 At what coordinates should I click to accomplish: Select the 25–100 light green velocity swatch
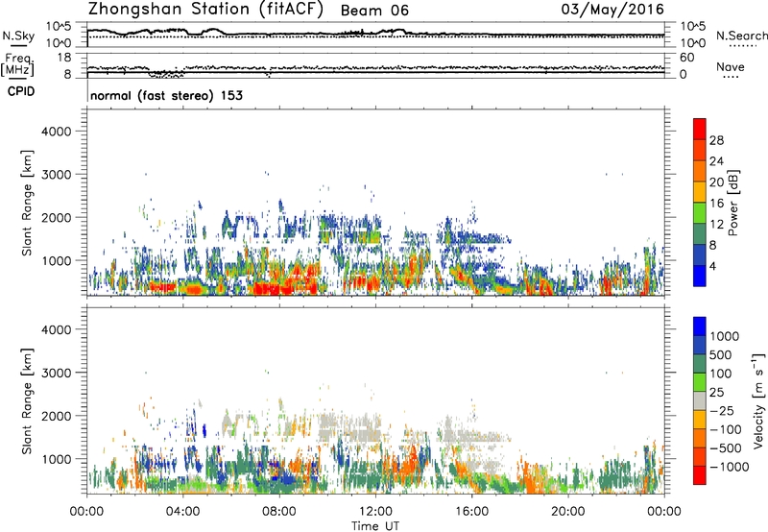pos(700,382)
